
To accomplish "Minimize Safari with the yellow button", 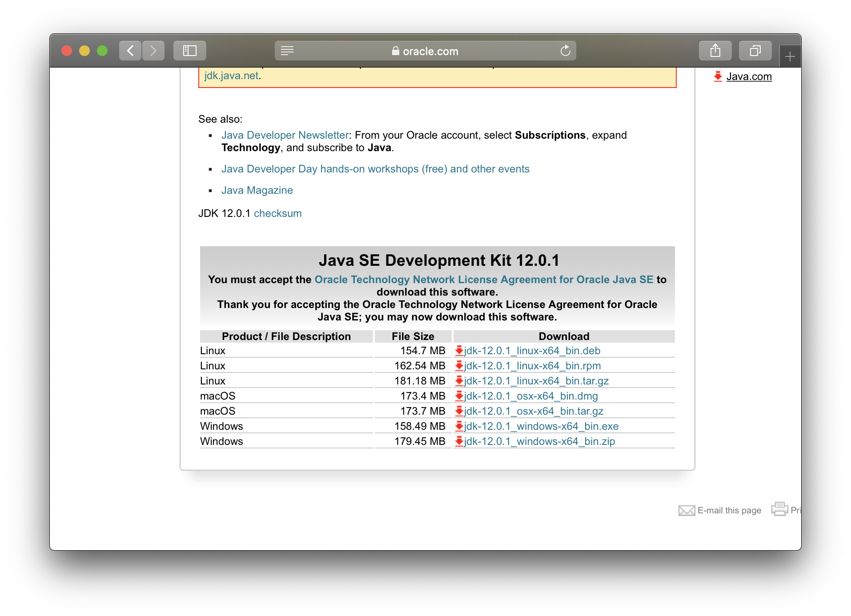I will [x=84, y=51].
